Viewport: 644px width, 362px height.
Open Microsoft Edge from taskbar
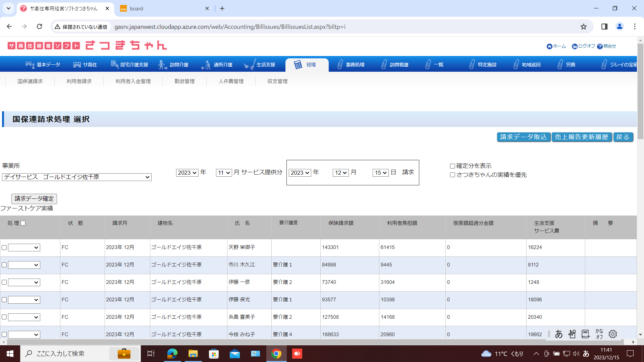pos(172,354)
